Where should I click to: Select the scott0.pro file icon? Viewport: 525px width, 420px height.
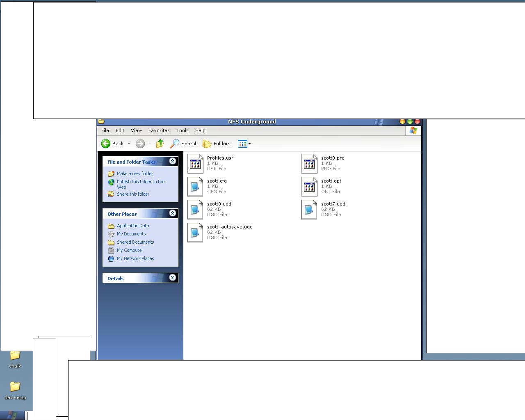309,164
